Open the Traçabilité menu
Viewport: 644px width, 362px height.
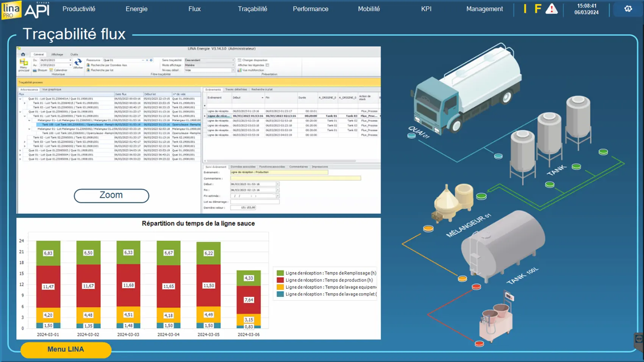[252, 9]
